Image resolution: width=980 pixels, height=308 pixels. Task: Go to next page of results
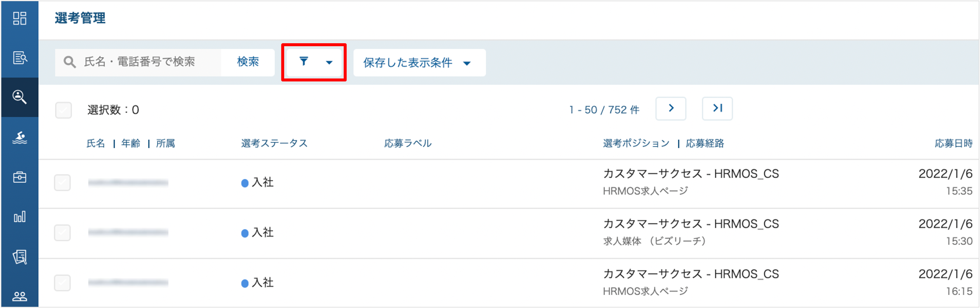point(671,109)
